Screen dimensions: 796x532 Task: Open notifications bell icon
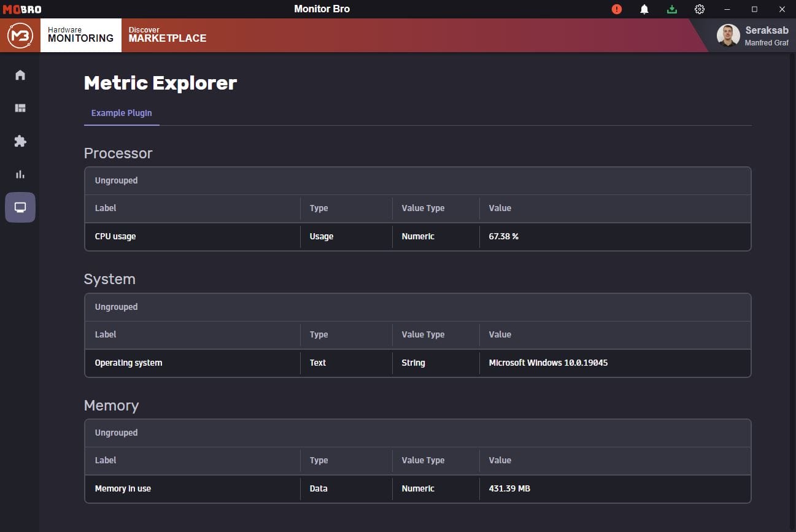tap(644, 9)
